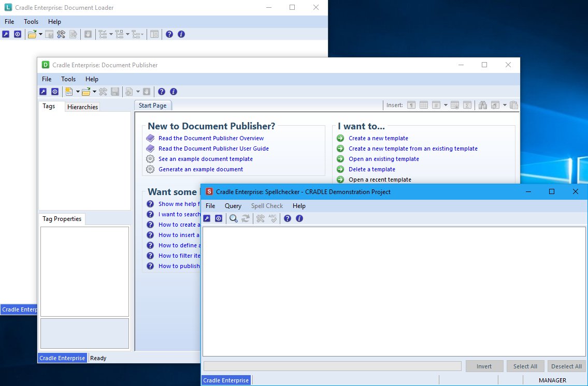The height and width of the screenshot is (386, 588).
Task: Click Cradle Enterprise label in Document Publisher status bar
Action: (x=62, y=358)
